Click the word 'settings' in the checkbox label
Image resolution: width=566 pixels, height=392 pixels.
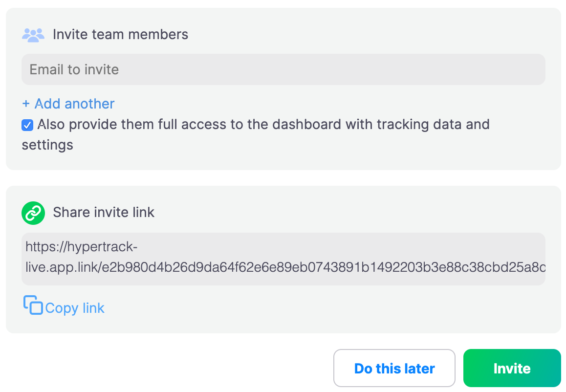pyautogui.click(x=47, y=145)
